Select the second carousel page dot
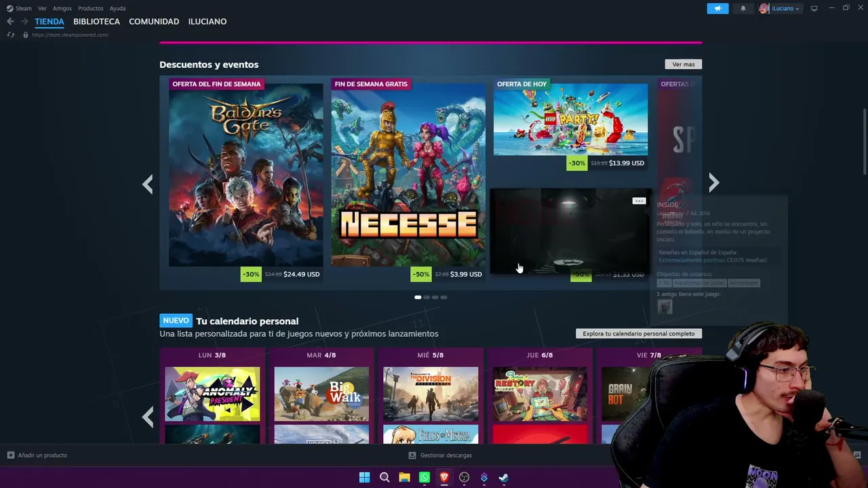Screen dimensions: 868x488 point(427,297)
